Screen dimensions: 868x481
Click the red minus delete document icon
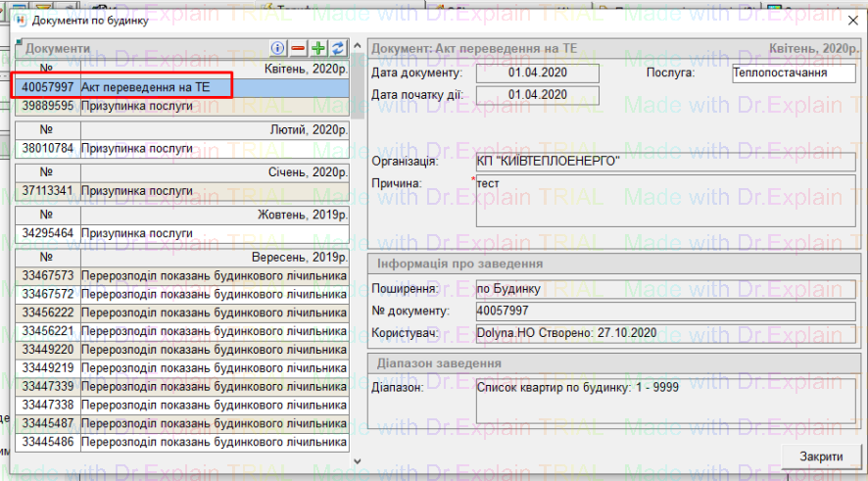pos(298,48)
